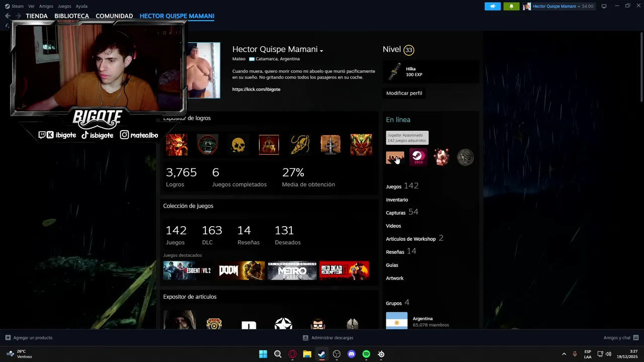Open Discord from the taskbar
The width and height of the screenshot is (644, 362).
[351, 354]
